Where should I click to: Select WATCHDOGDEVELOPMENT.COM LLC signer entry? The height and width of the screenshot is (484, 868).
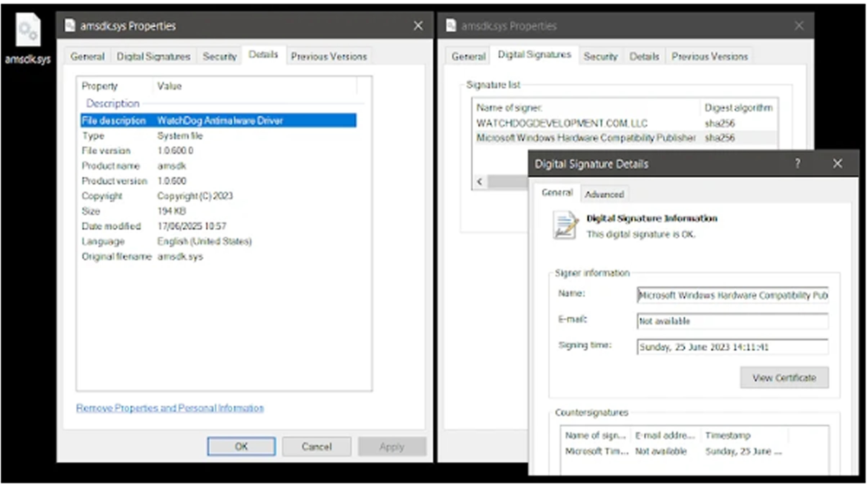tap(561, 123)
